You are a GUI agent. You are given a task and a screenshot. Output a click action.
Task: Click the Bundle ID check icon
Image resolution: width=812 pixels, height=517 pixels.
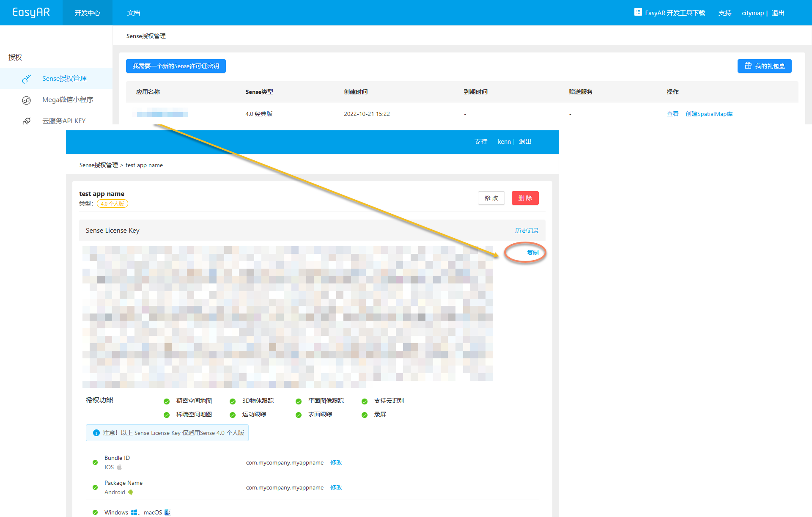click(x=95, y=462)
